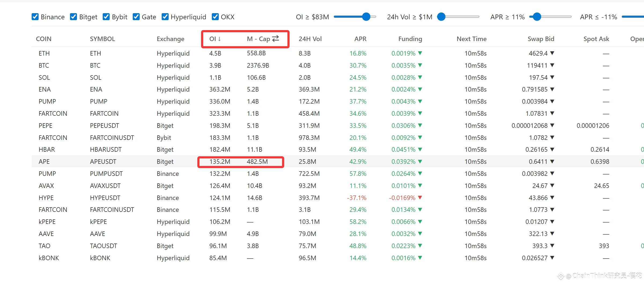Select the APEUSDT symbol cell
Image resolution: width=644 pixels, height=283 pixels.
coord(103,162)
